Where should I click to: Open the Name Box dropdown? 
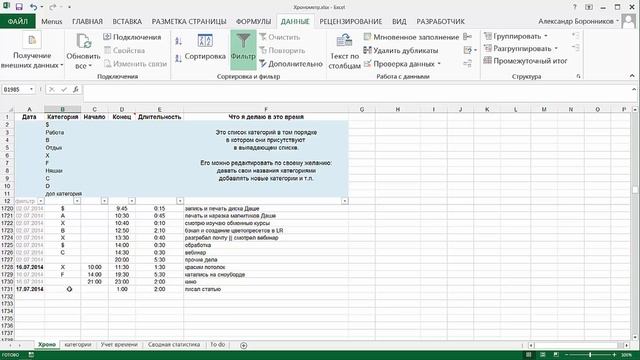click(31, 89)
